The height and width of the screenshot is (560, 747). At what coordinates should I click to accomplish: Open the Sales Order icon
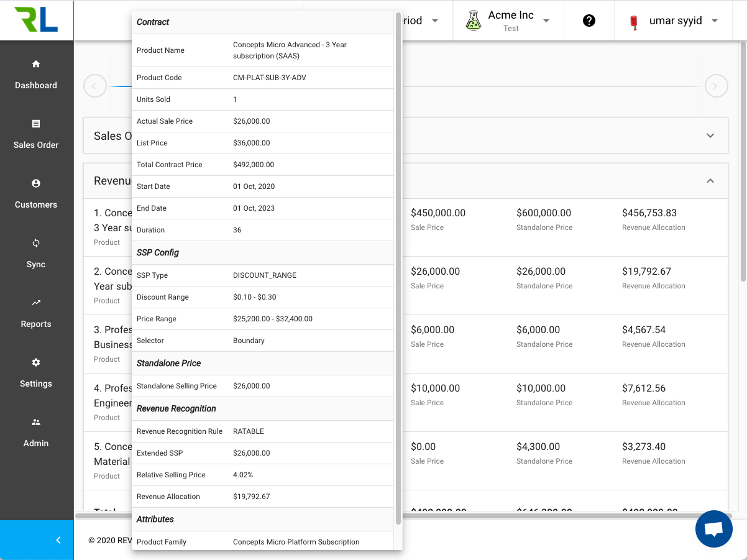(x=36, y=124)
